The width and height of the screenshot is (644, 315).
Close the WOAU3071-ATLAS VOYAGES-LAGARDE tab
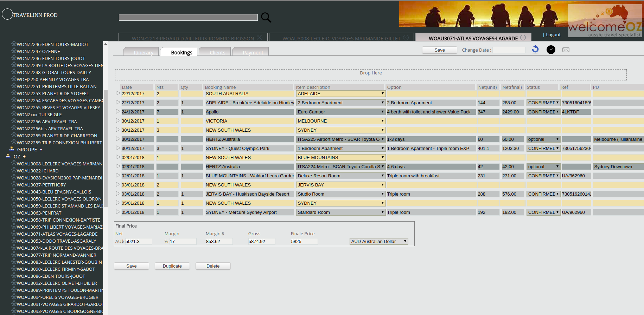[523, 38]
